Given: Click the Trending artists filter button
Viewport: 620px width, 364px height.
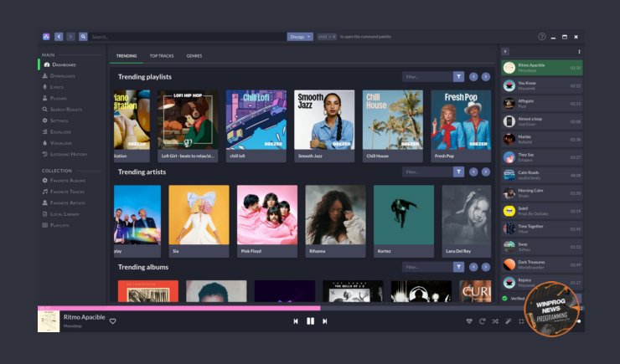Looking at the screenshot, I should (x=458, y=172).
